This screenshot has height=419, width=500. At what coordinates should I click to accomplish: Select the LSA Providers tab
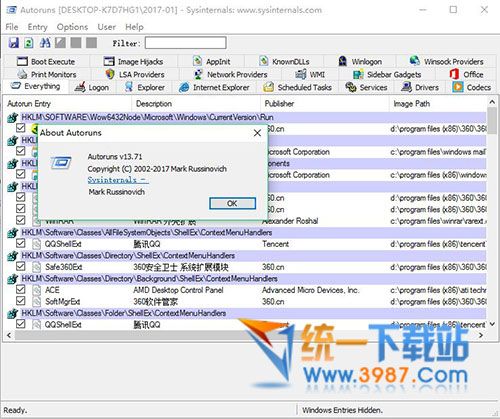[135, 74]
